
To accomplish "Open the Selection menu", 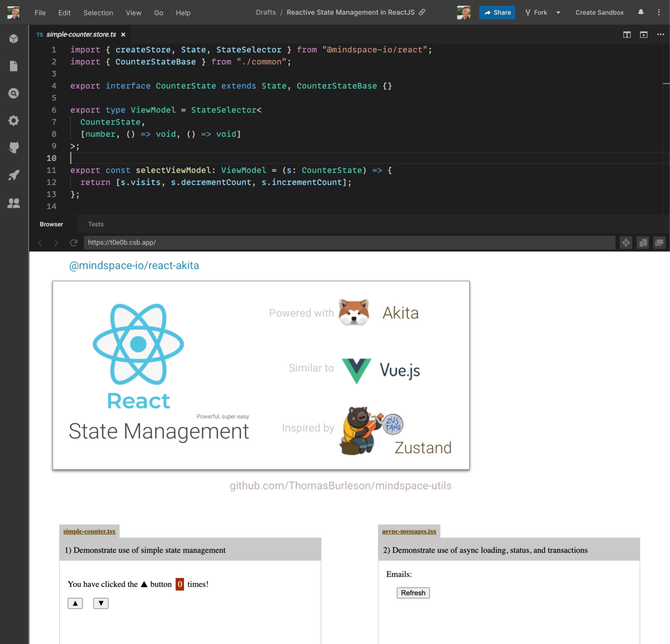I will [98, 12].
